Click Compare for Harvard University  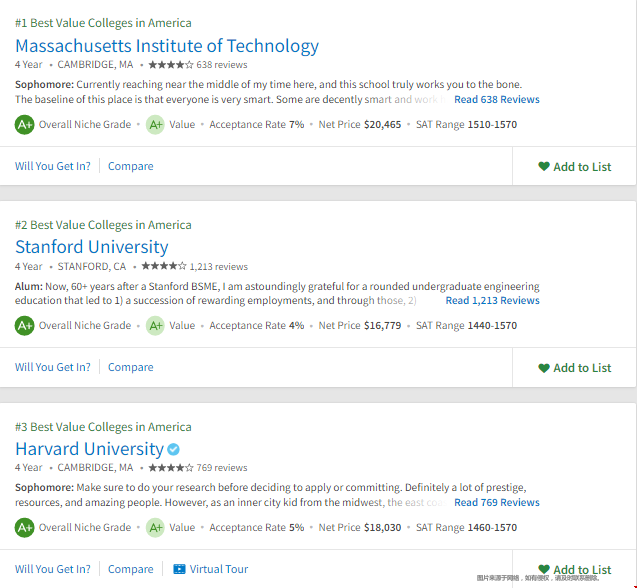coord(130,569)
